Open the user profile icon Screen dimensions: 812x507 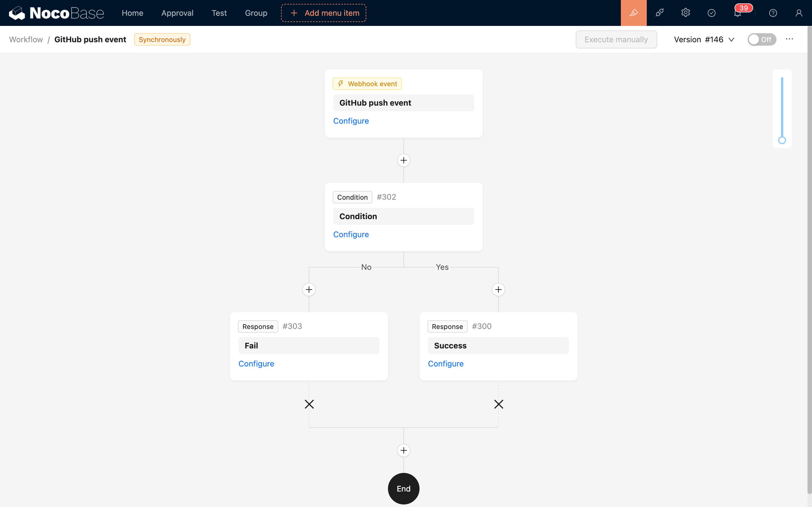point(798,13)
